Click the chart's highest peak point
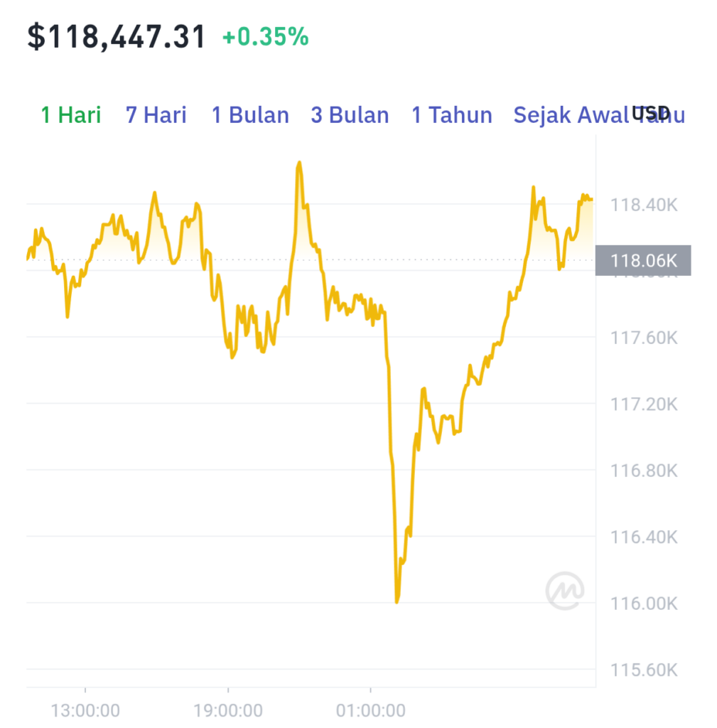Screen dimensions: 717x728 point(299,163)
